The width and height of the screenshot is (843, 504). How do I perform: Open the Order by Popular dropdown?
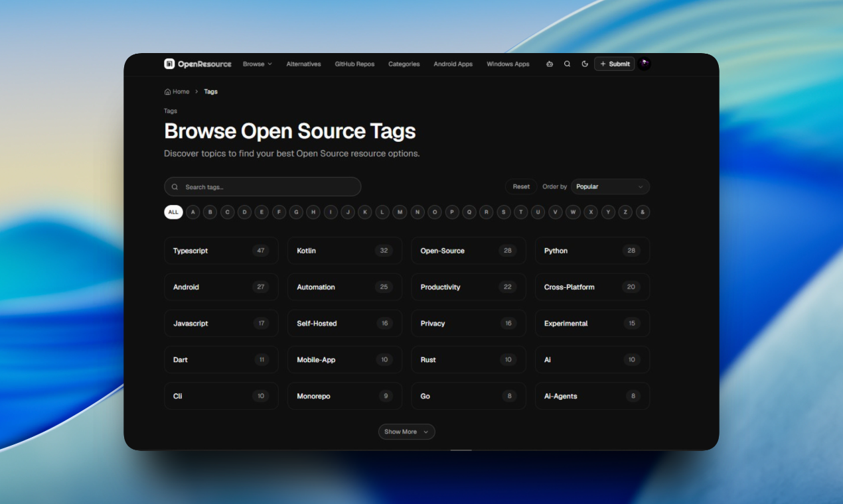(610, 186)
